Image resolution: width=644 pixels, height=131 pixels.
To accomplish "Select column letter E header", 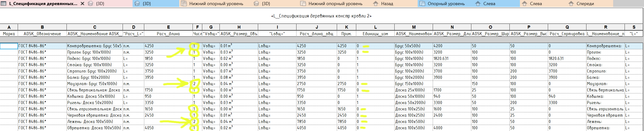I will click(x=168, y=27).
